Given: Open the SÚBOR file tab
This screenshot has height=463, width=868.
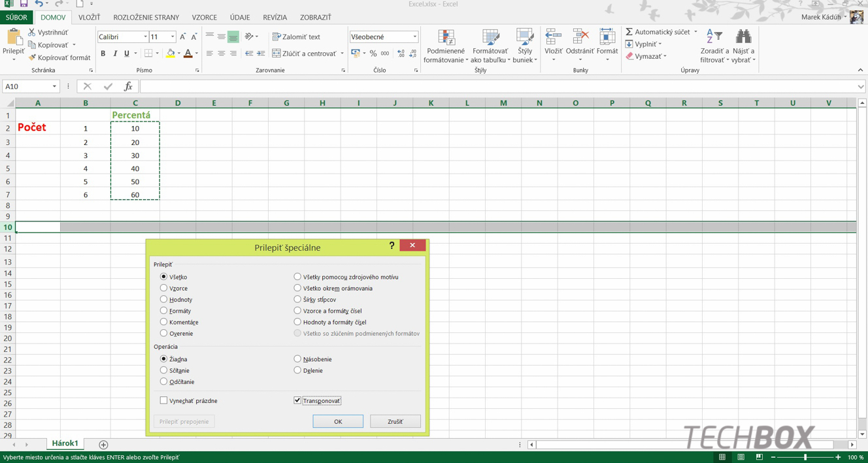Looking at the screenshot, I should coord(16,18).
